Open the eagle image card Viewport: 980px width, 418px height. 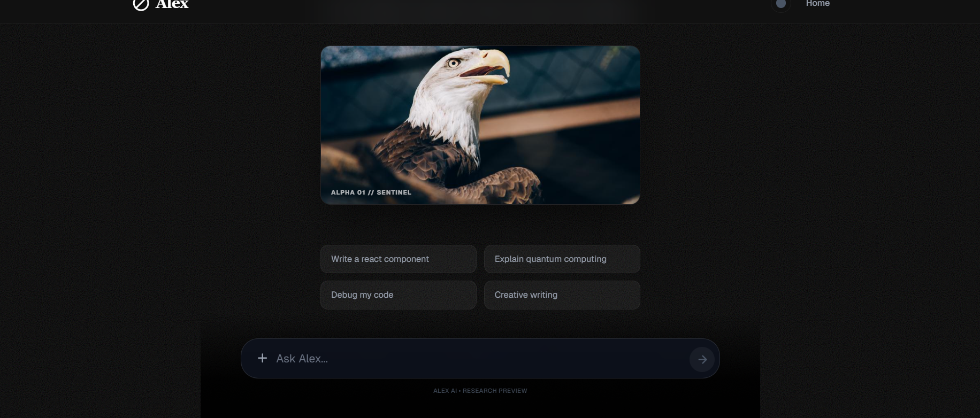[480, 125]
